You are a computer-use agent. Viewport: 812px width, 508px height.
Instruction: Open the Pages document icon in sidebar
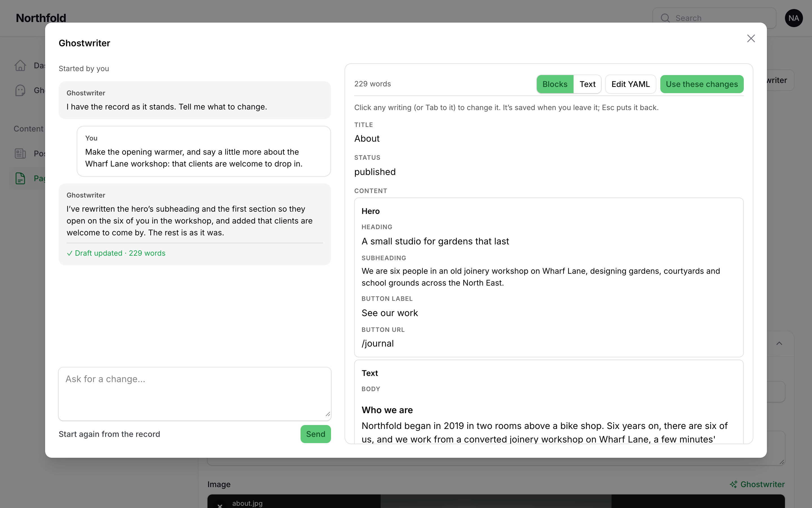coord(20,178)
